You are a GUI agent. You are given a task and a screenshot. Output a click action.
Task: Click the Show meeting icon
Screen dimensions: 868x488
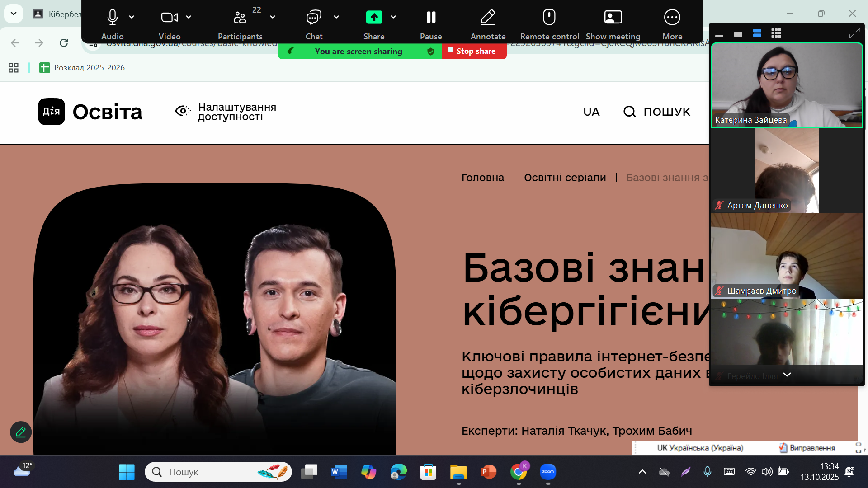pos(613,18)
